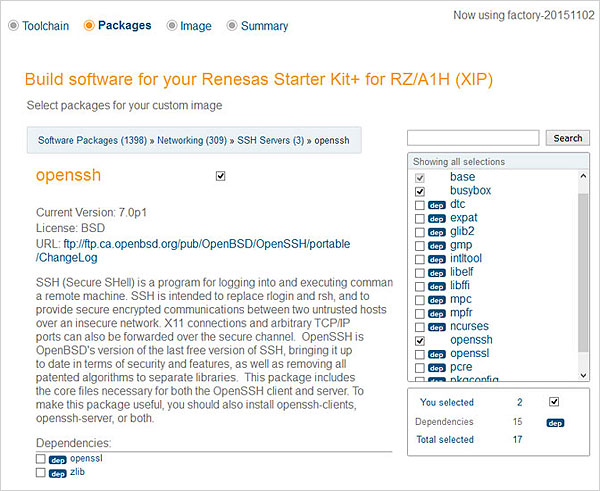Click the package search input field

(473, 138)
